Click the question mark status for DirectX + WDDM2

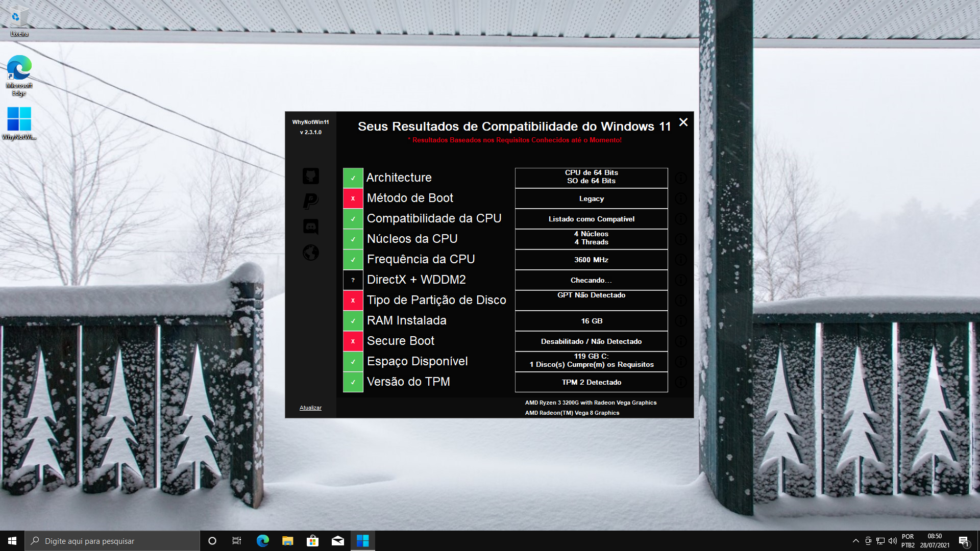353,280
